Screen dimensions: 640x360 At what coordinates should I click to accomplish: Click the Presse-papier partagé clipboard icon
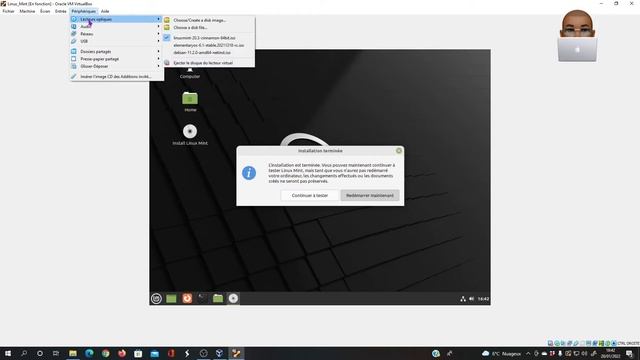click(x=74, y=59)
